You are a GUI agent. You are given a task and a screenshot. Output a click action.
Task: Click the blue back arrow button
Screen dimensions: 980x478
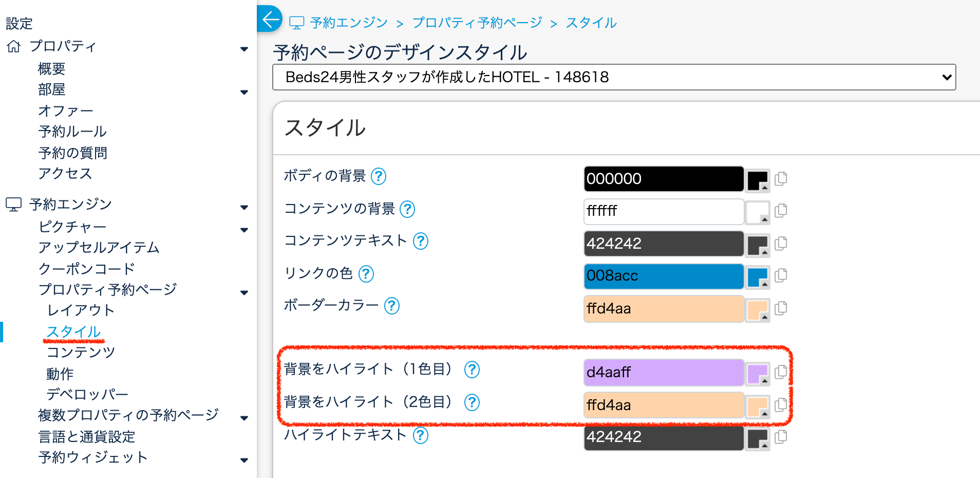(x=270, y=20)
